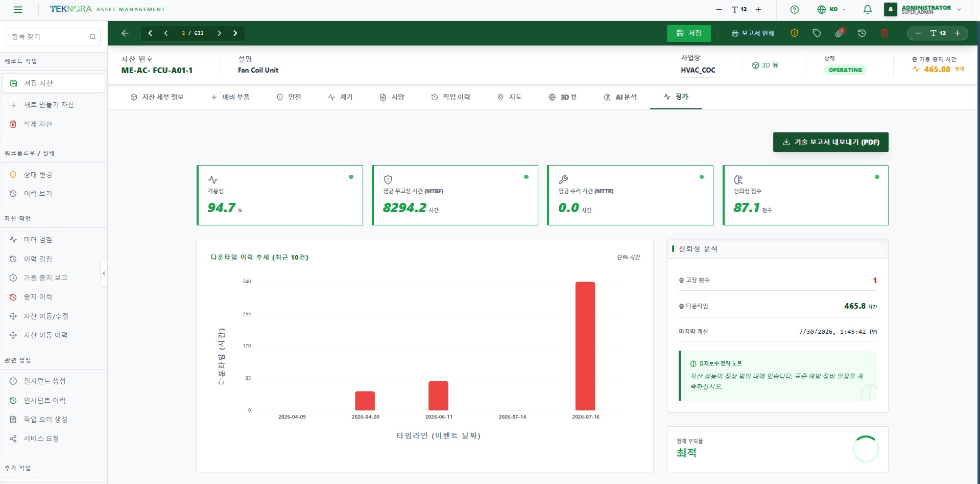
Task: Click the 저장 save button
Action: (688, 33)
